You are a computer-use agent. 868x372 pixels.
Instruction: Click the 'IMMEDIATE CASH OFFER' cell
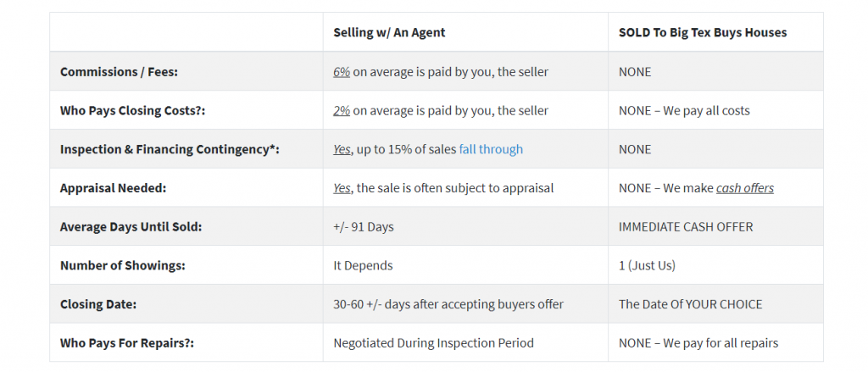(686, 227)
